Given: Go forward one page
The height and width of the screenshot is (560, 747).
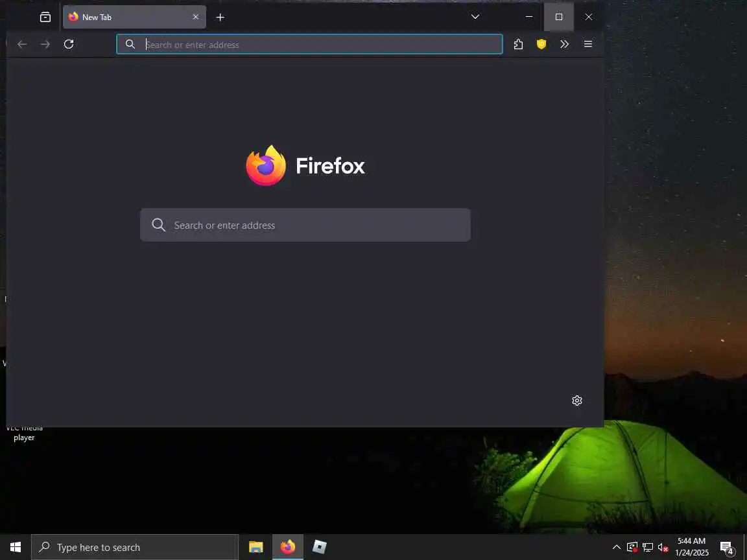Looking at the screenshot, I should point(45,44).
